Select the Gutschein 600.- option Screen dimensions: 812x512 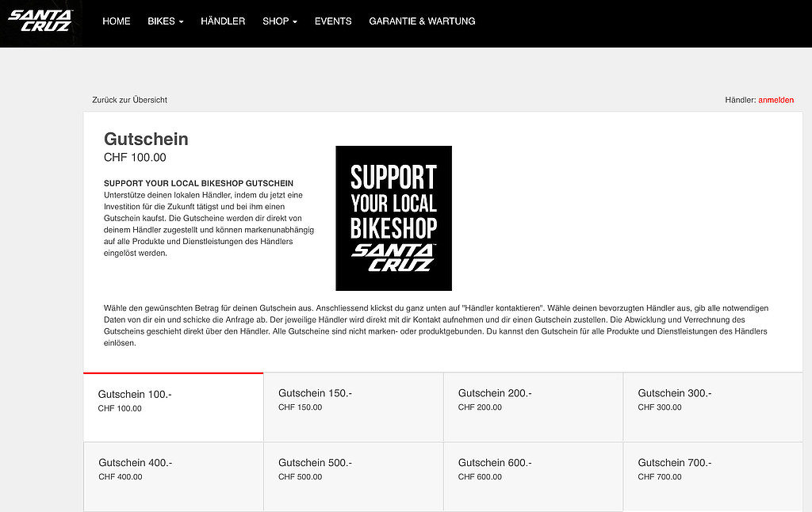coord(533,476)
